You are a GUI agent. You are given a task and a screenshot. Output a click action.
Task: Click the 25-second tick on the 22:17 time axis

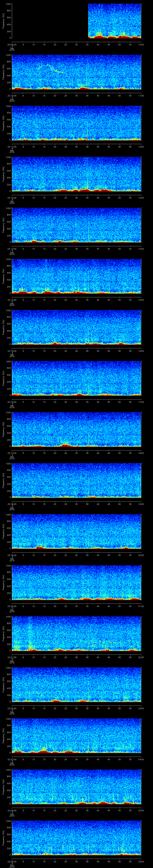point(66,453)
